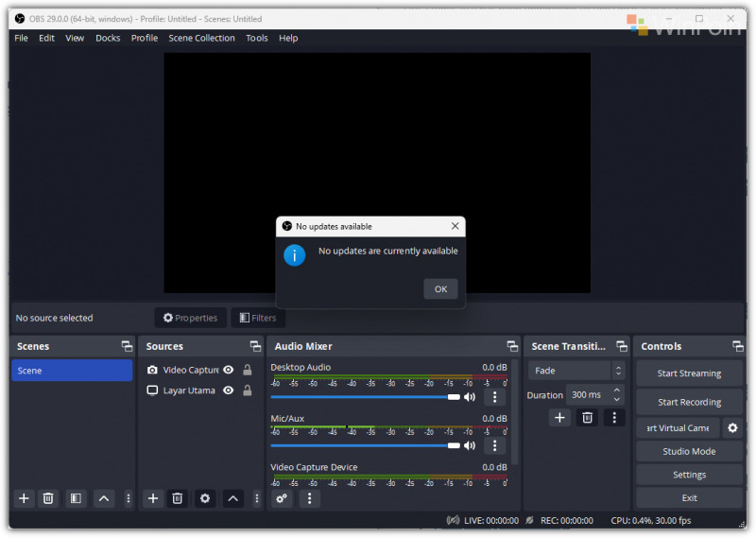This screenshot has width=756, height=538.
Task: Open the Scene Collection menu
Action: 201,38
